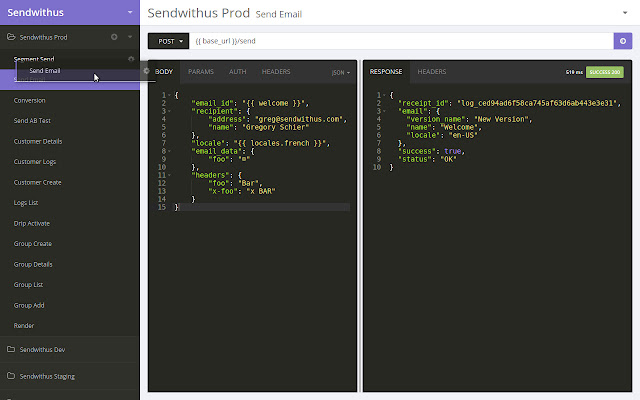Click the SUCCESS 200 status badge

[x=605, y=72]
